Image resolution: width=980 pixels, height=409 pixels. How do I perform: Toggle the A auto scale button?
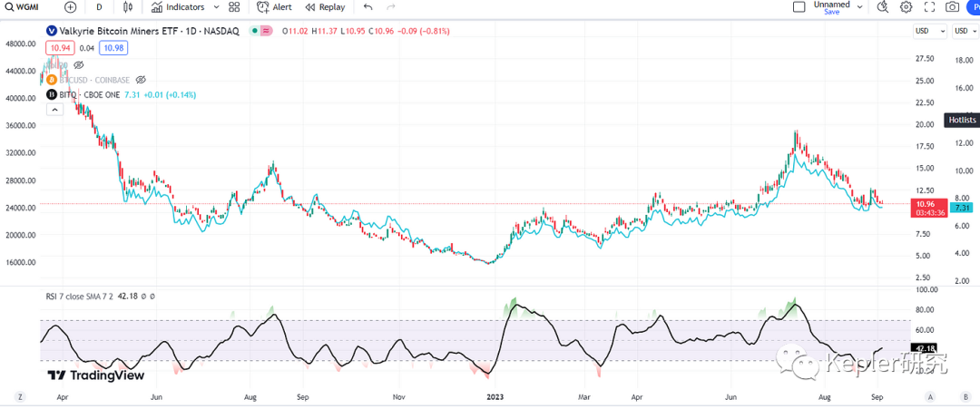931,396
